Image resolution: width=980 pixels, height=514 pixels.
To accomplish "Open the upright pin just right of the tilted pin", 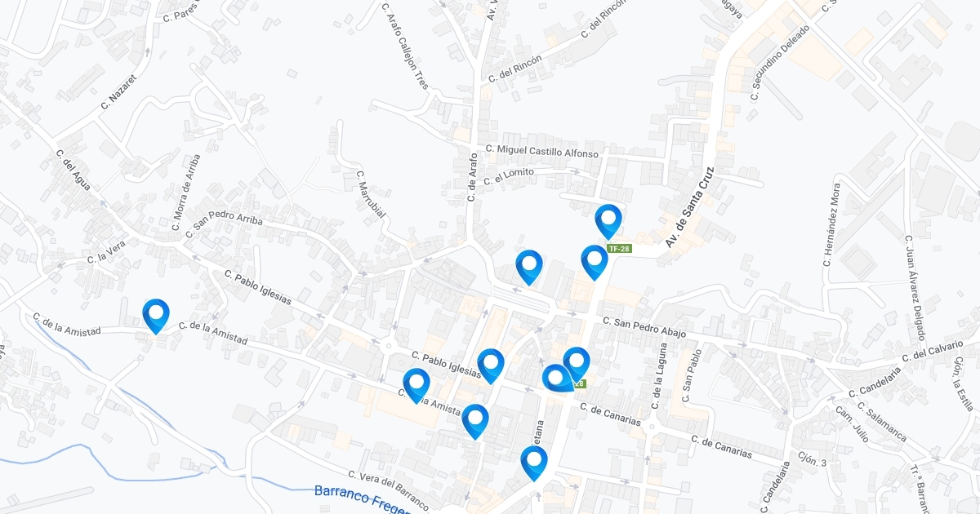I will tap(577, 363).
